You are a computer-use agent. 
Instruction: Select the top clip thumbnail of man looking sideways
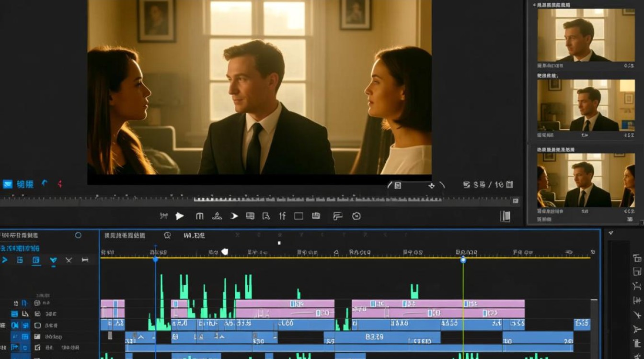pyautogui.click(x=586, y=35)
